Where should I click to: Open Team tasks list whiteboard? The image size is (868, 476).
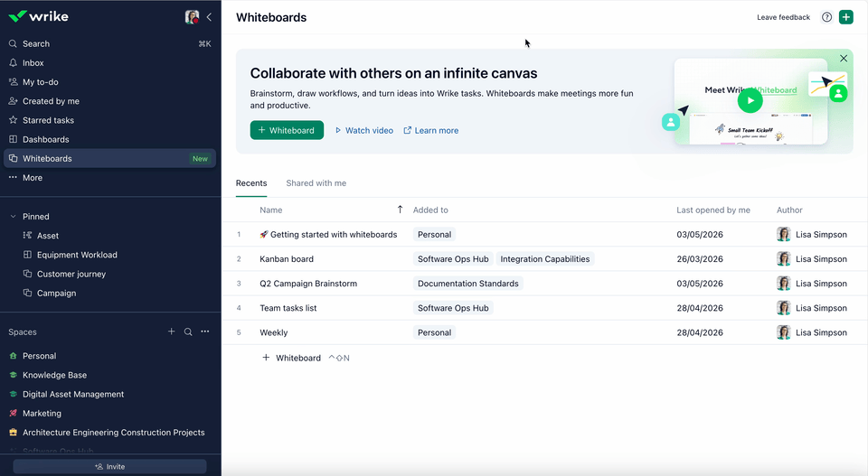(288, 308)
